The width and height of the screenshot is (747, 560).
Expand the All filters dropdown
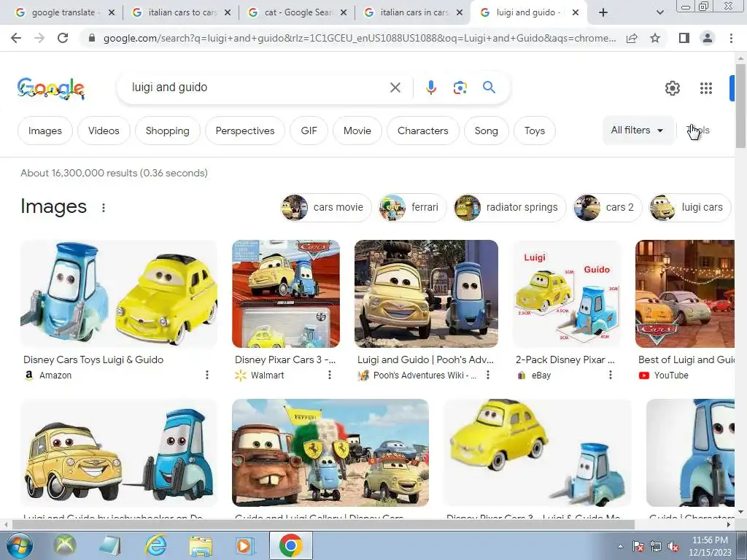638,130
